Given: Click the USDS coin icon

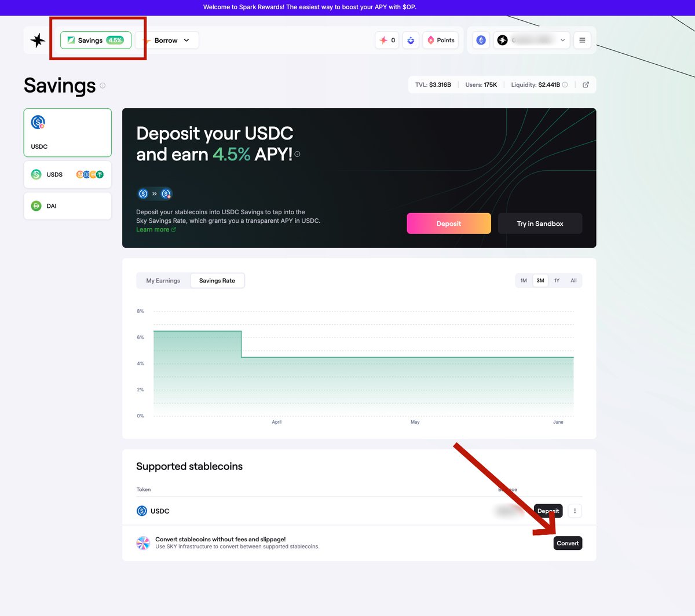Looking at the screenshot, I should (x=36, y=174).
